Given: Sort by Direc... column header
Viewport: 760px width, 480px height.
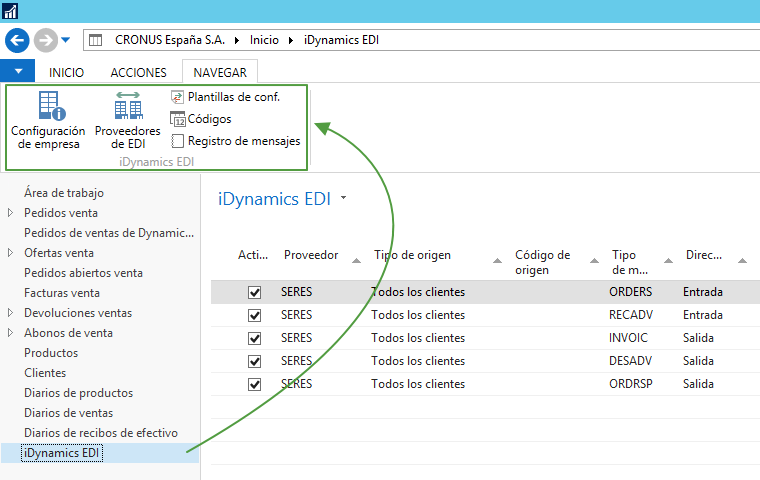Looking at the screenshot, I should [x=703, y=255].
